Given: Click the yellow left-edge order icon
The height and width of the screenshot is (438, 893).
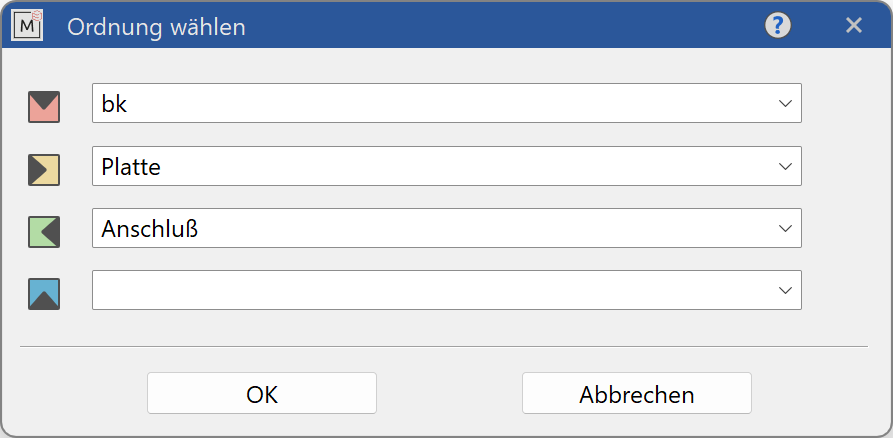Looking at the screenshot, I should click(44, 170).
